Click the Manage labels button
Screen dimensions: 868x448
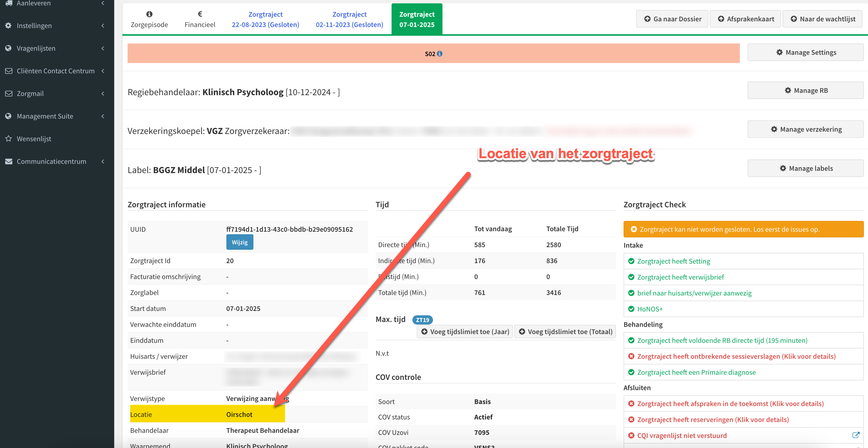coord(806,168)
